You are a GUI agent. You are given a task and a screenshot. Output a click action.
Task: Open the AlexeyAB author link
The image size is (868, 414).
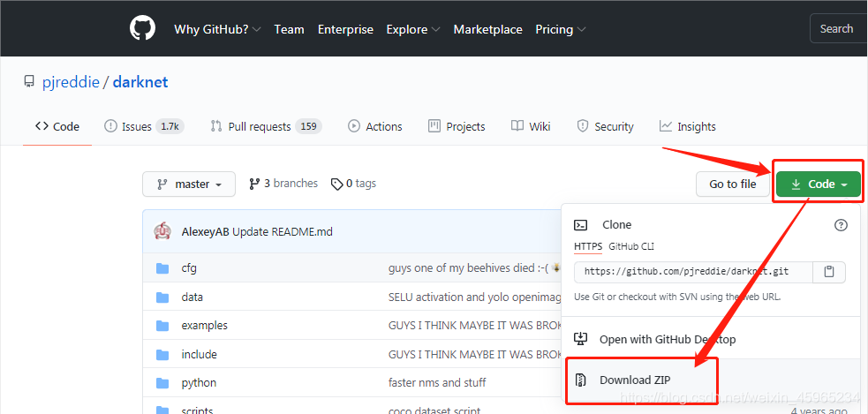click(x=206, y=231)
